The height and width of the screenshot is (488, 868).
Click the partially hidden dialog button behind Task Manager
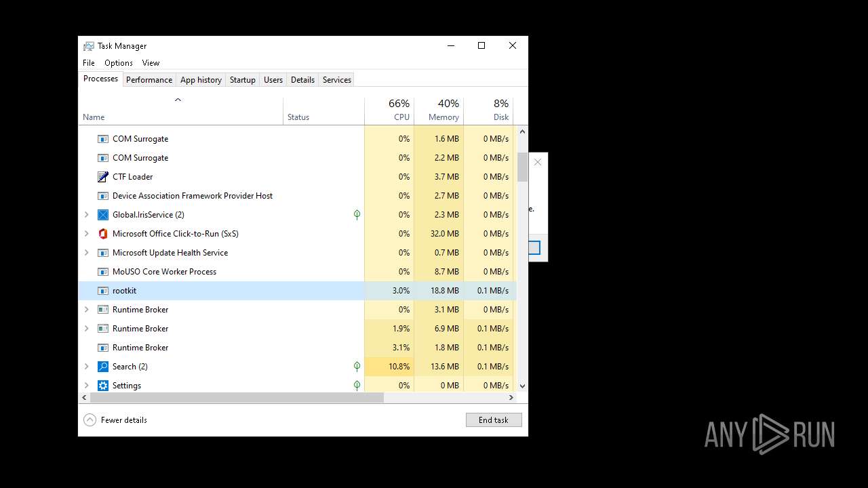pyautogui.click(x=534, y=248)
